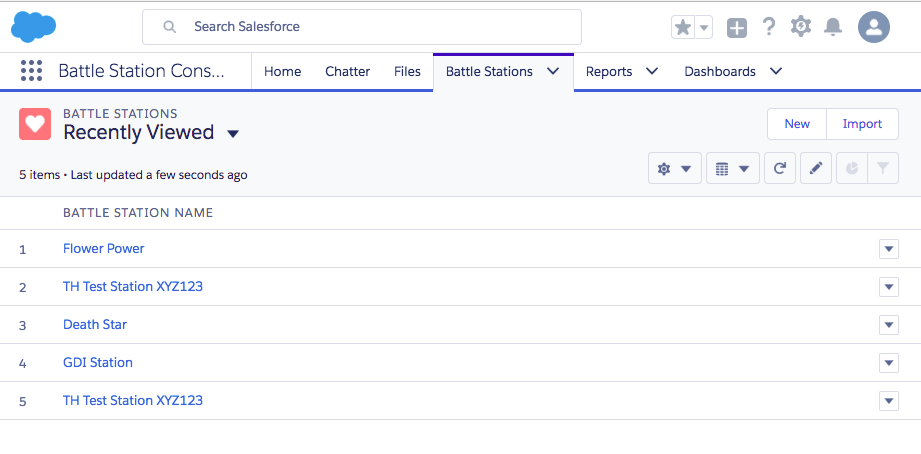This screenshot has height=454, width=921.
Task: Open the App Launcher dots grid
Action: [31, 71]
